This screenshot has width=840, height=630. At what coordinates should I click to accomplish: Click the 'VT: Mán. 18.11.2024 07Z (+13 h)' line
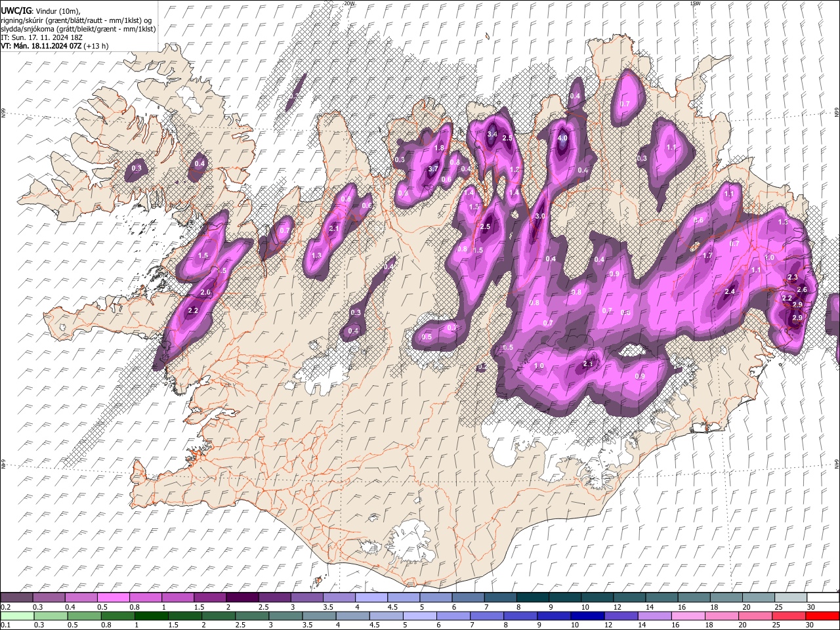pos(55,46)
